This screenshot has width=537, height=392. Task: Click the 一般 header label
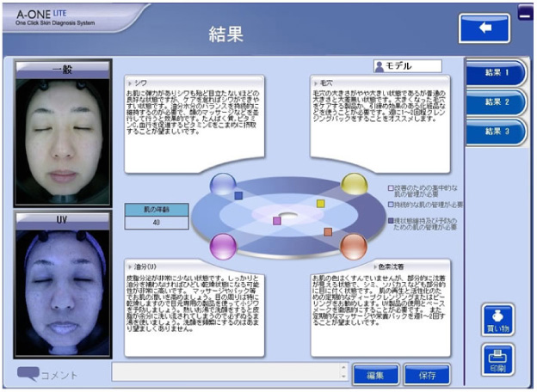click(x=63, y=70)
